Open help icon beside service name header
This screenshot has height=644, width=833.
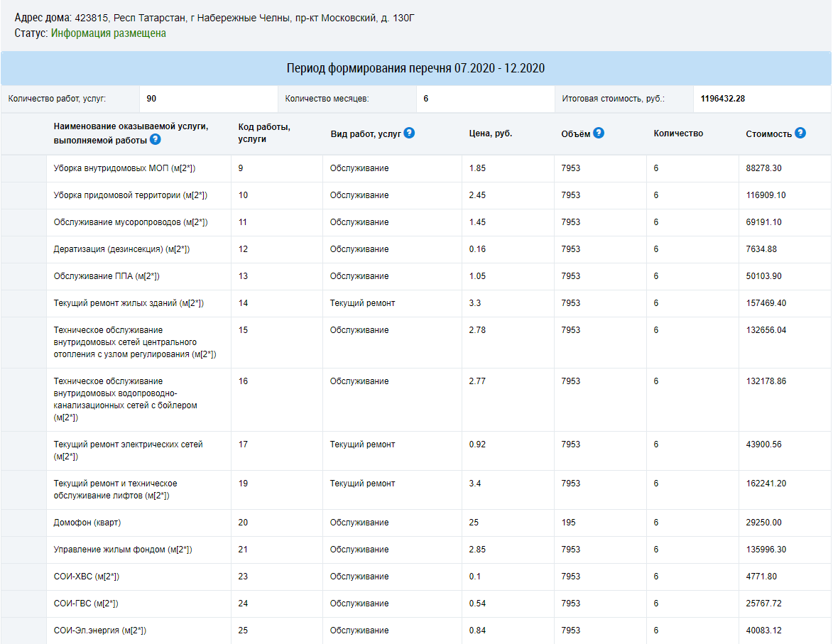coord(155,140)
